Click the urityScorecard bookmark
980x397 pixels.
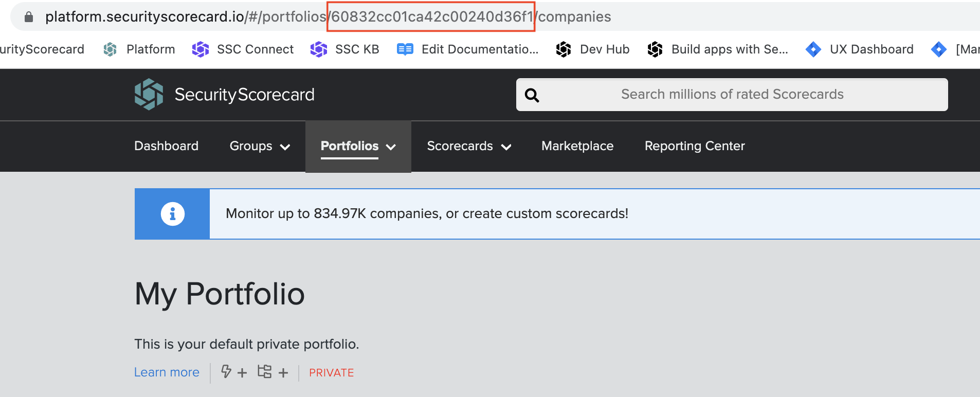pos(42,49)
